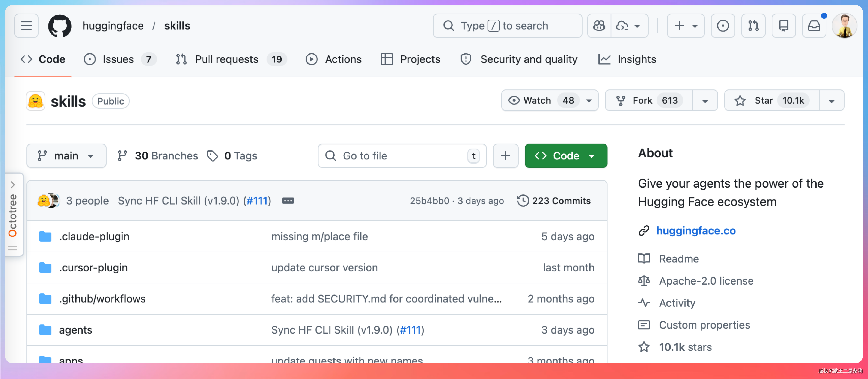Open the global pull requests icon in the header

pyautogui.click(x=753, y=26)
